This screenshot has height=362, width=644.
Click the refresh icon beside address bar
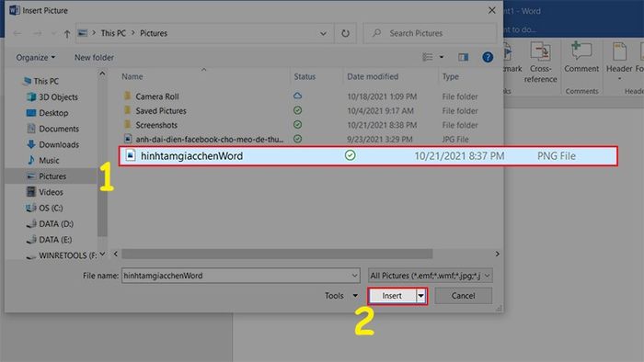click(x=345, y=33)
